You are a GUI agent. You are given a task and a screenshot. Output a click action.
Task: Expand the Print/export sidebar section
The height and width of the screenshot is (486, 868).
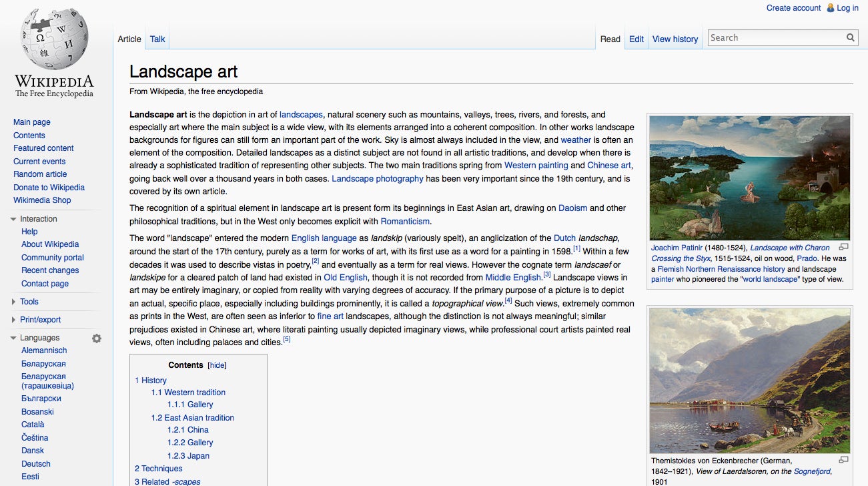coord(13,320)
